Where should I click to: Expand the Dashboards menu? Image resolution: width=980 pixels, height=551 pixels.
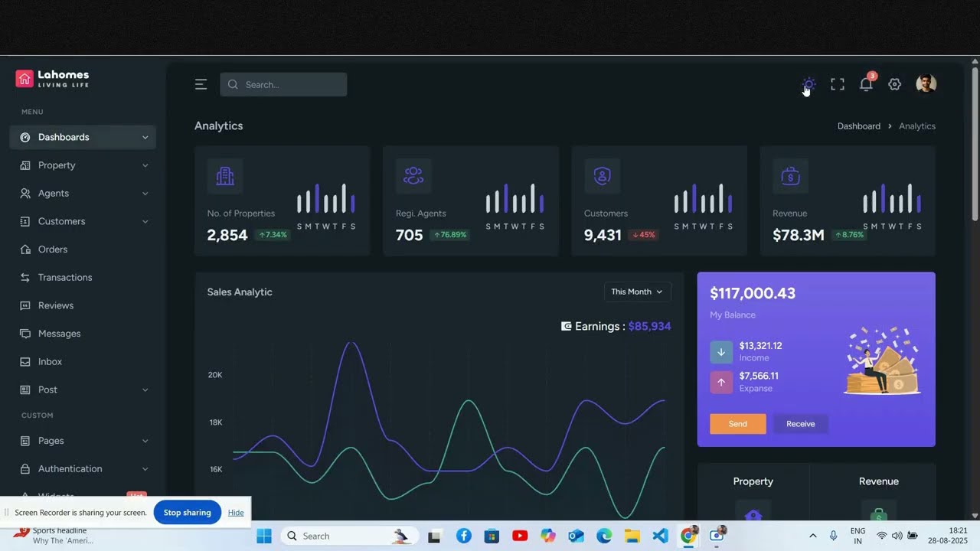(83, 137)
